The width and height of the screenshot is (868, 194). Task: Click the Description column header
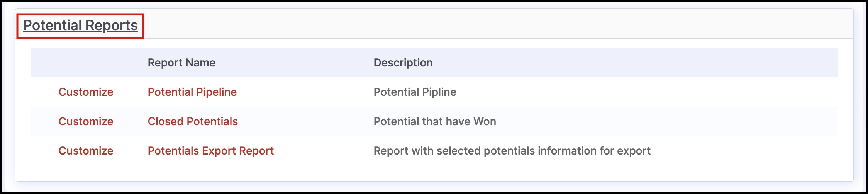click(403, 63)
